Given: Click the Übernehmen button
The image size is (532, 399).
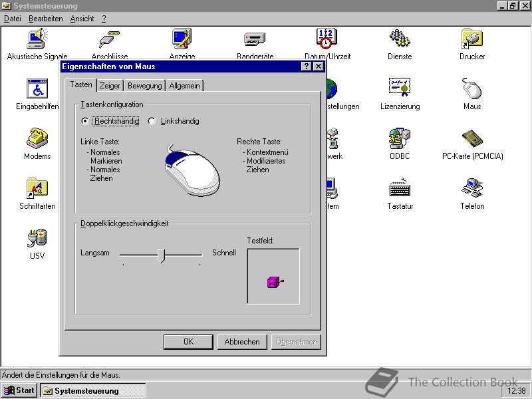Looking at the screenshot, I should [296, 342].
